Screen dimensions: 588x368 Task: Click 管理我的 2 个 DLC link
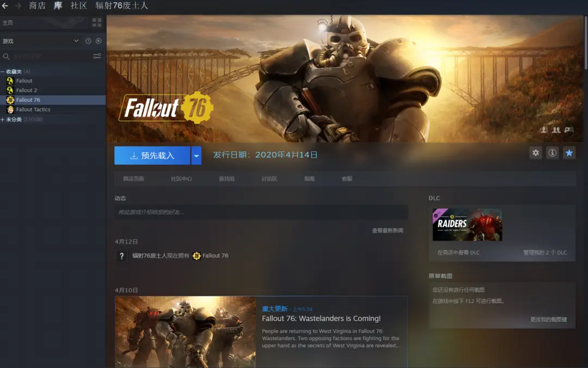tap(545, 253)
